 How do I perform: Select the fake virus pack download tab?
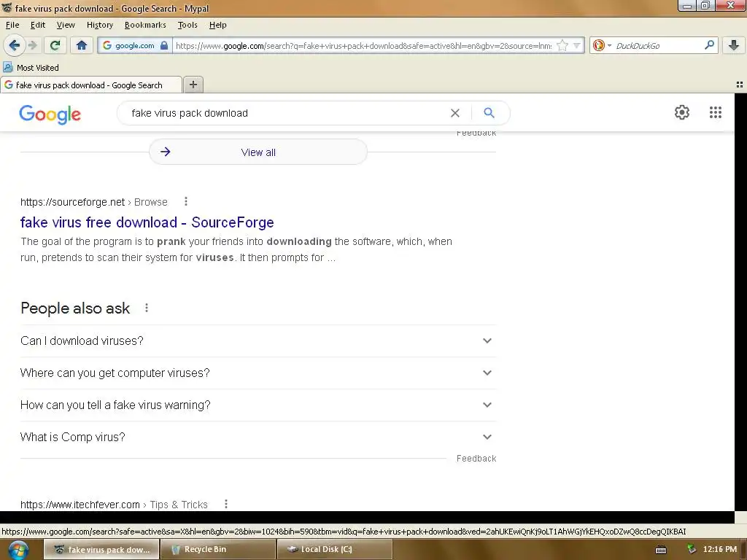[x=91, y=85]
